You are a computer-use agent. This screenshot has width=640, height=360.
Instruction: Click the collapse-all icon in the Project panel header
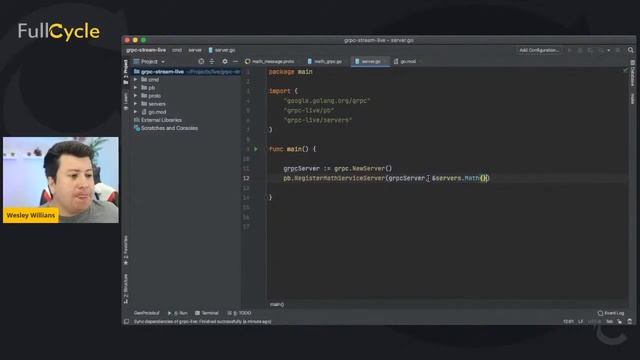coord(212,61)
